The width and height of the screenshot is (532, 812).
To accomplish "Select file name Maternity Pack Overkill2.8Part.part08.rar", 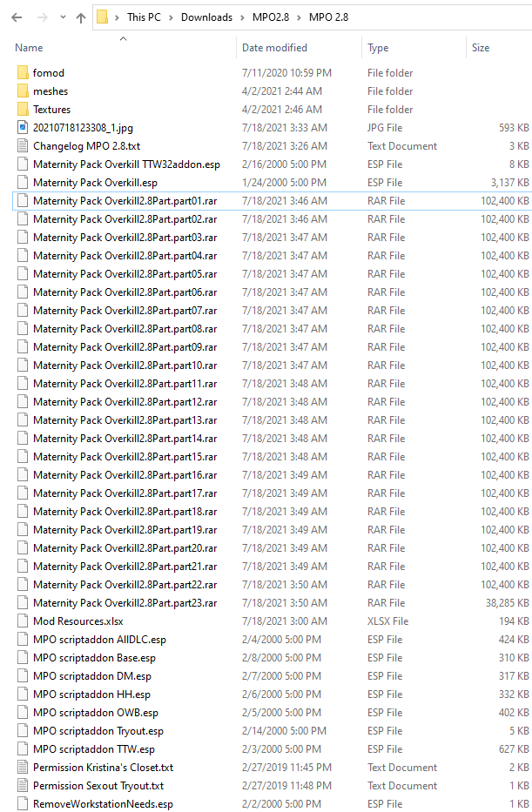I will (x=125, y=329).
